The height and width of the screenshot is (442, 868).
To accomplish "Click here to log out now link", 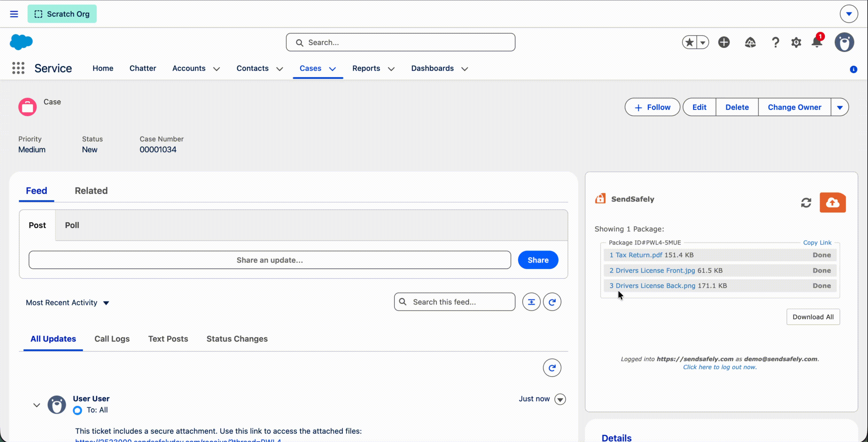I will click(x=719, y=367).
